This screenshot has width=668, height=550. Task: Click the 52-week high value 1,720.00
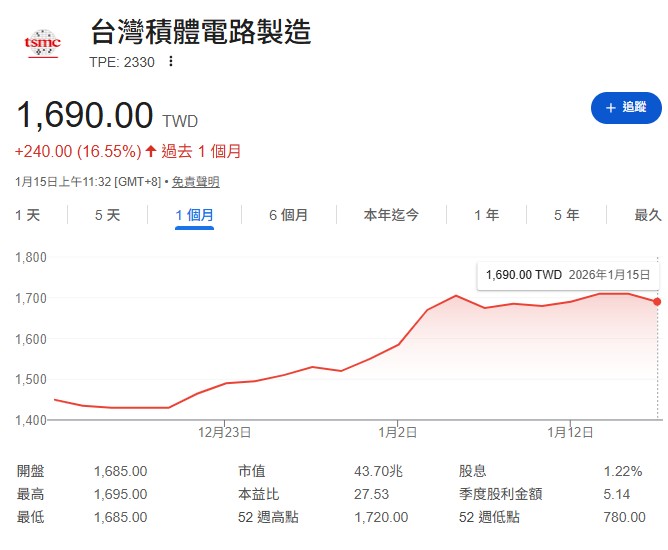pyautogui.click(x=381, y=517)
